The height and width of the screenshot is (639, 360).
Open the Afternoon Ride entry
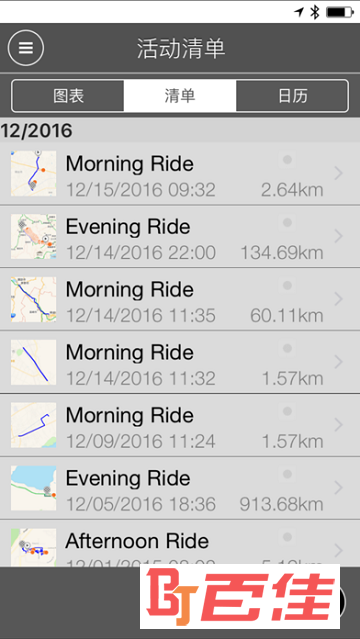point(180,543)
